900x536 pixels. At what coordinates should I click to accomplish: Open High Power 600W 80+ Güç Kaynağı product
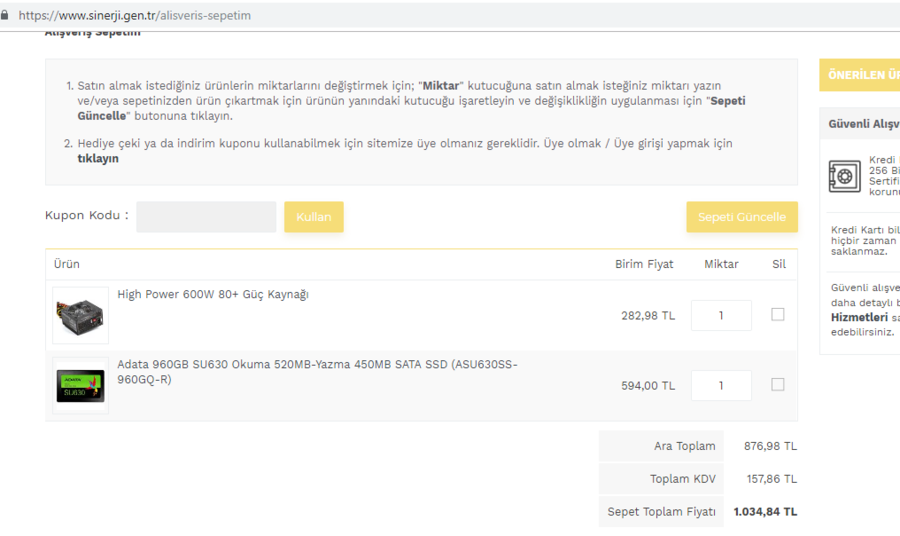click(x=213, y=294)
